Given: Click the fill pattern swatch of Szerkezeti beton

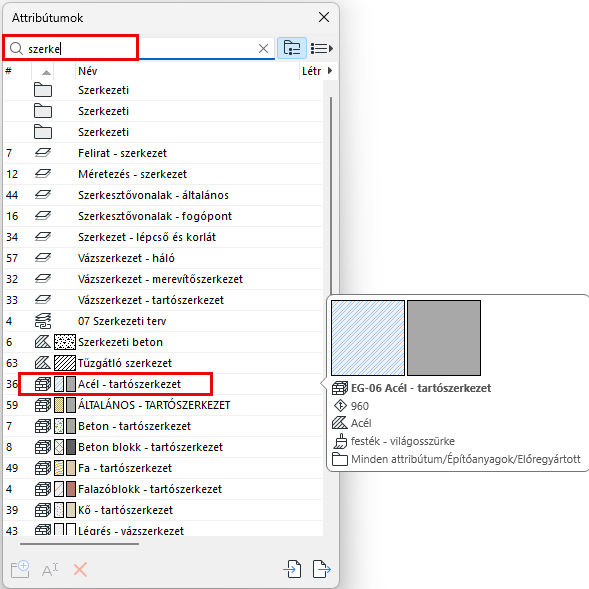Looking at the screenshot, I should click(x=65, y=342).
